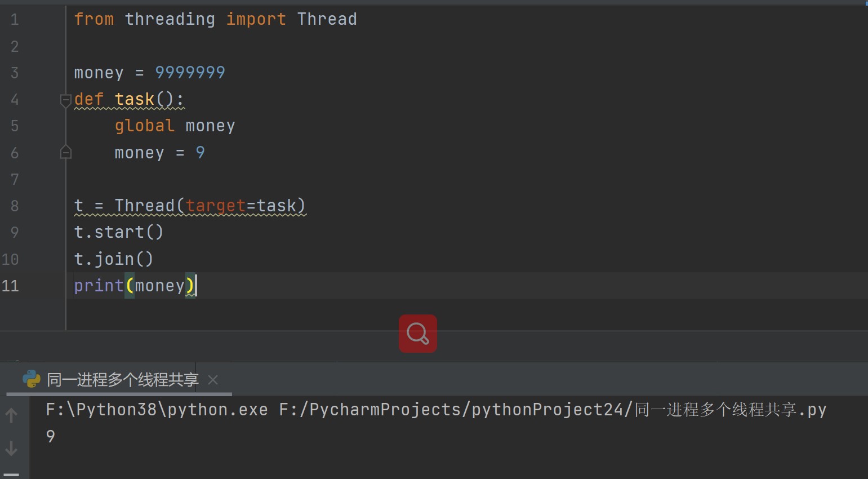Collapse the task function at line 4
The image size is (868, 479).
(66, 100)
